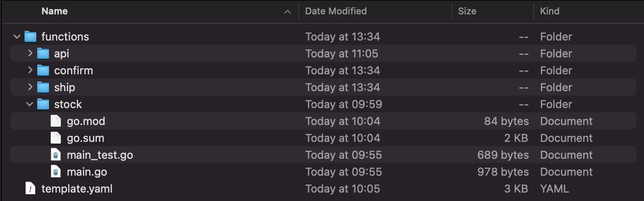Screen dimensions: 644x201
Task: Click the functions folder icon
Action: [30, 37]
